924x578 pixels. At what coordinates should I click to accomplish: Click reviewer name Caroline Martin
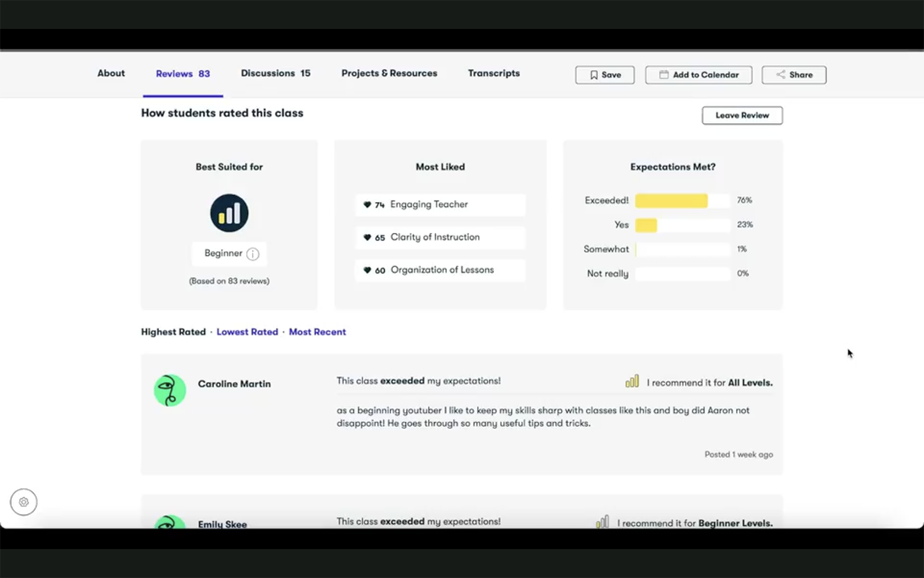(x=234, y=384)
